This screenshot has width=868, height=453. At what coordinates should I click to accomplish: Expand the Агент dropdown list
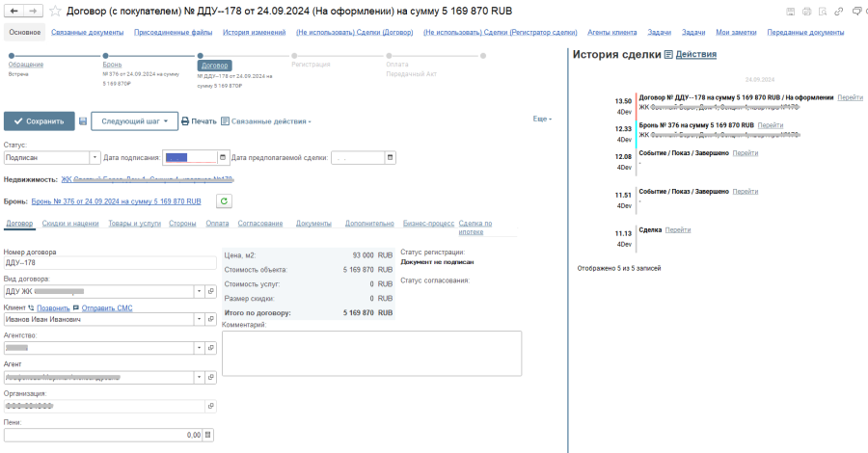(x=199, y=377)
